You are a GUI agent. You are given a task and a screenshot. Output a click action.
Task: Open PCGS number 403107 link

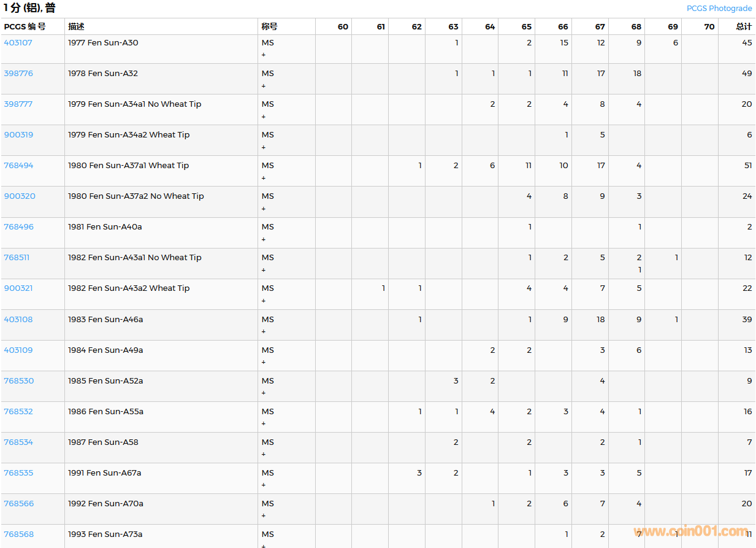pyautogui.click(x=18, y=43)
